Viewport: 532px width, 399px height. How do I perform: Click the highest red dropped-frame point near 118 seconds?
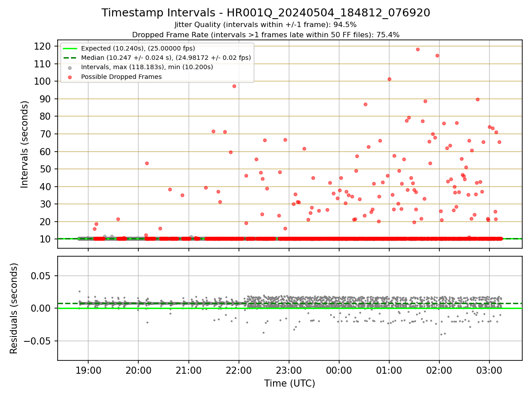coord(418,49)
